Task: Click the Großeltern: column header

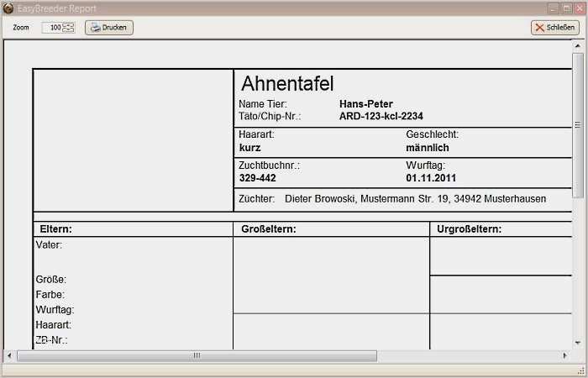Action: (269, 229)
